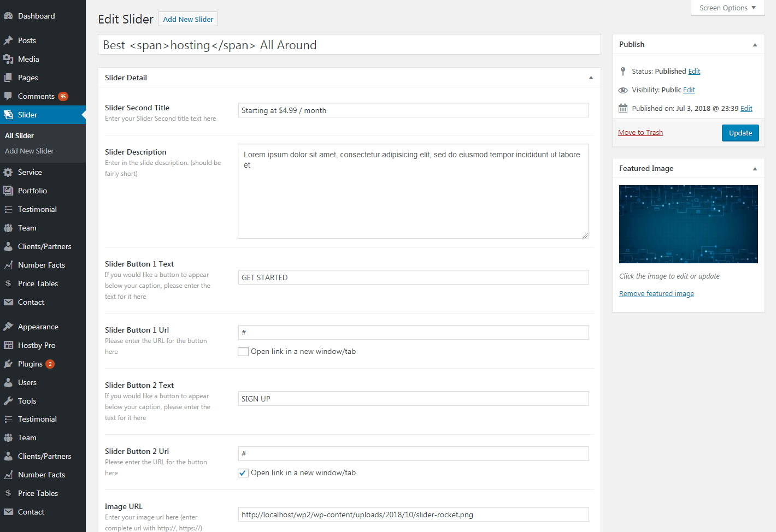This screenshot has height=532, width=776.
Task: Click the featured image thumbnail
Action: click(x=688, y=224)
